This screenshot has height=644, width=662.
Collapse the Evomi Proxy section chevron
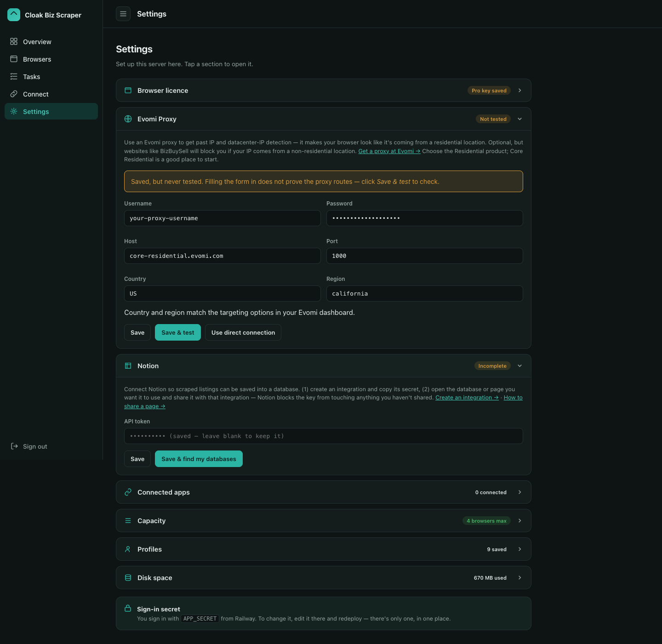click(x=520, y=119)
